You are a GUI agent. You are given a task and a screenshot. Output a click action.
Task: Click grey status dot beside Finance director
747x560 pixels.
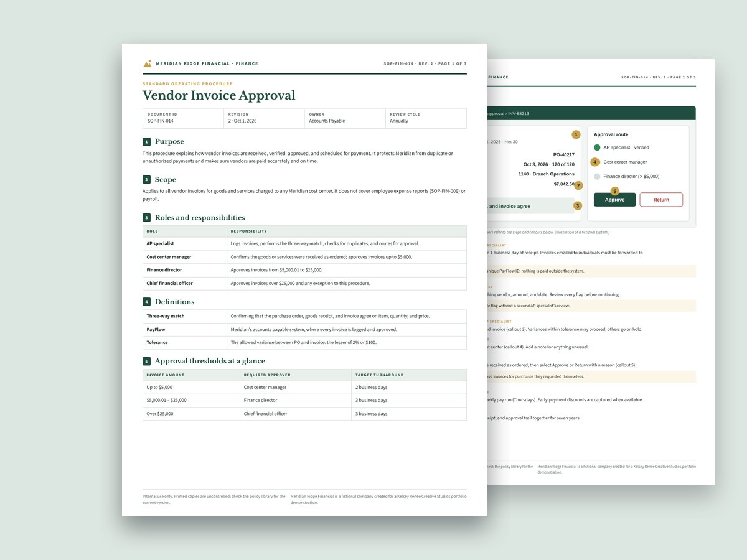[597, 177]
